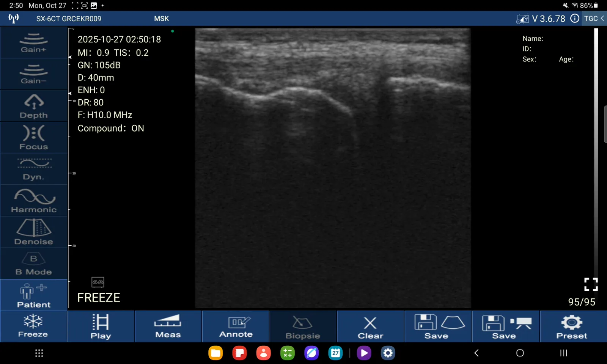Expand the TGC panel
Viewport: 607px width, 364px height.
(x=594, y=18)
